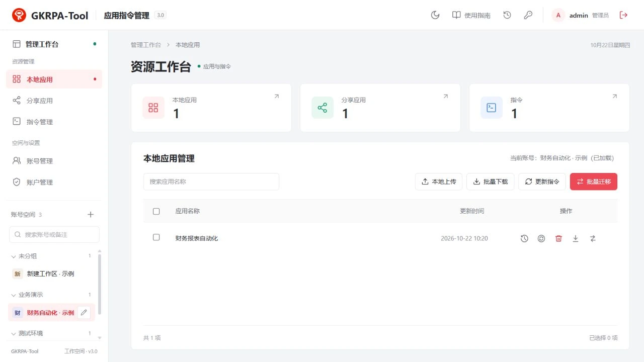This screenshot has height=362, width=644.
Task: Focus the 搜索应用名称 search field
Action: [211, 182]
